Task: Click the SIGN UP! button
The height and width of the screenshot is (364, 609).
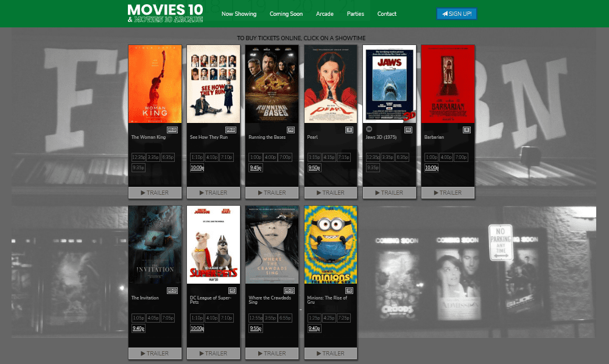Action: coord(456,13)
